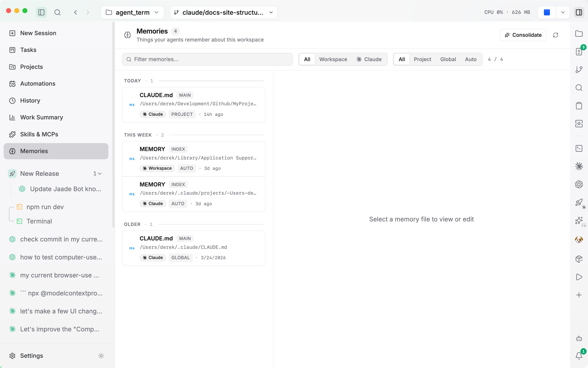The height and width of the screenshot is (368, 588).
Task: Open the changes icon with badge 3
Action: [579, 52]
